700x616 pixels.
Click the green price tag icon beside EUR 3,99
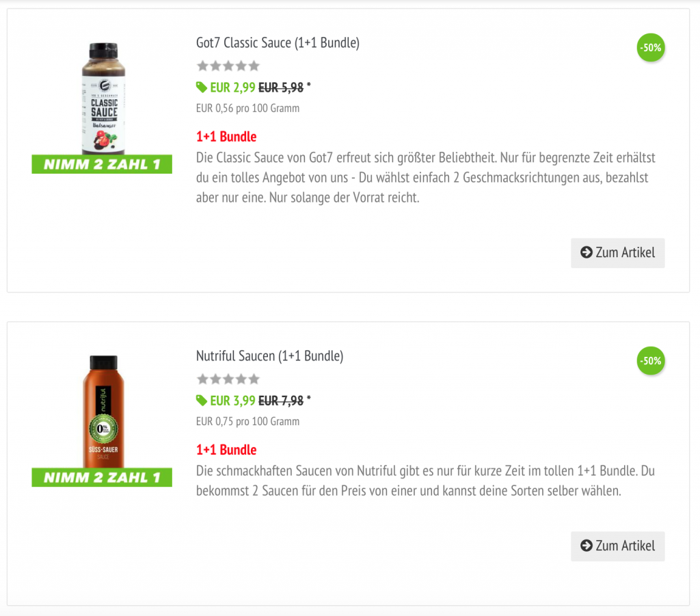[x=202, y=400]
